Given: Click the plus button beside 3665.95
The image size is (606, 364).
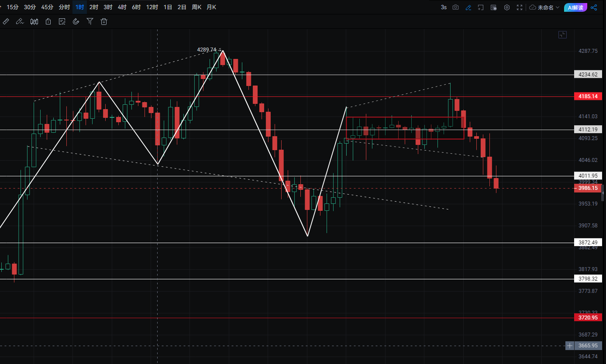Looking at the screenshot, I should pos(570,346).
